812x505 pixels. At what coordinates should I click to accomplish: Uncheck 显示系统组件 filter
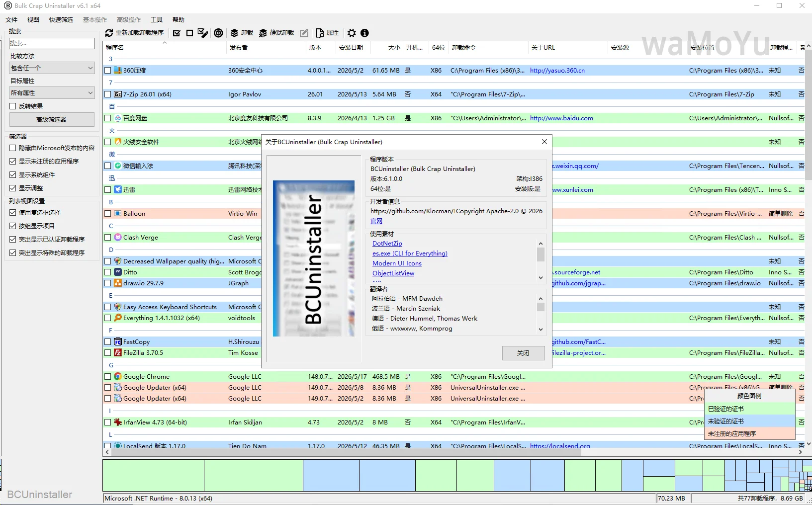tap(13, 175)
